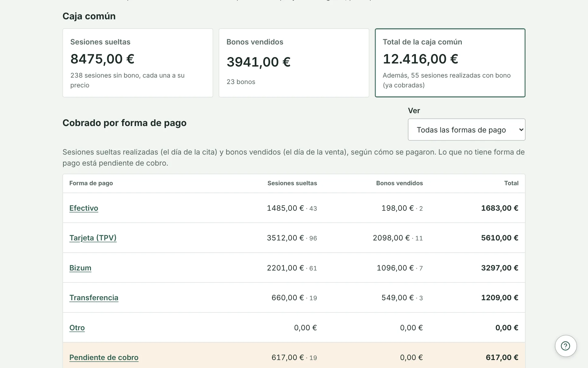The height and width of the screenshot is (368, 588).
Task: Click Transferencia sesiones value 660,00 €
Action: (x=288, y=297)
